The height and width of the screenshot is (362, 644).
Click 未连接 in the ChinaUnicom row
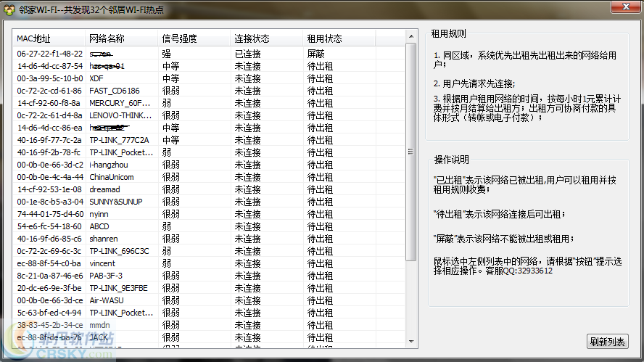pos(247,177)
